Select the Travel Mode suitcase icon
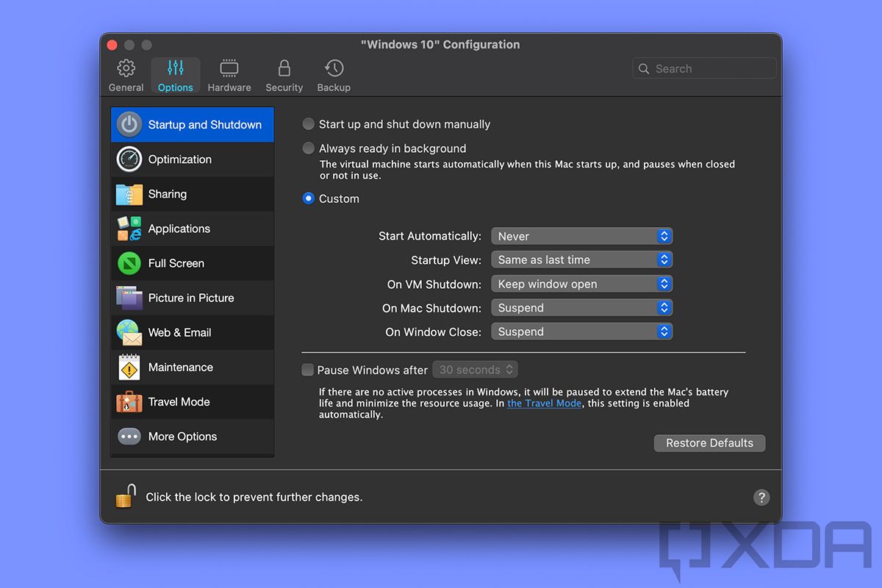This screenshot has height=588, width=882. [129, 401]
